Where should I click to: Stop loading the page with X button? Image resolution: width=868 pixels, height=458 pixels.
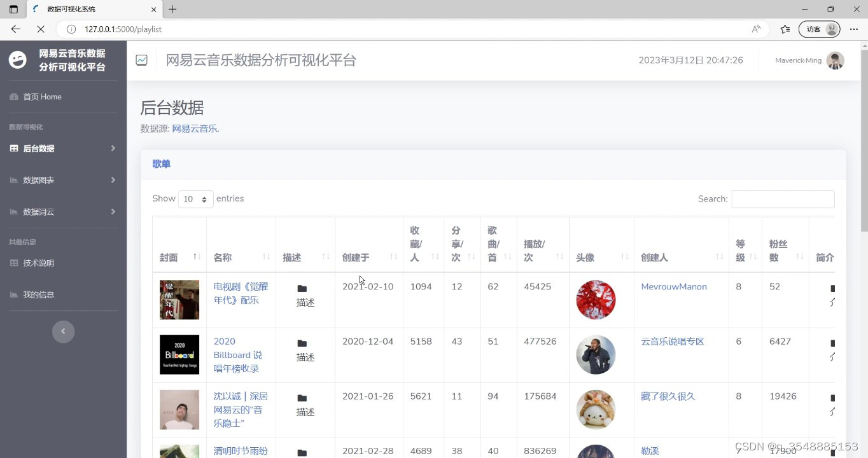[x=40, y=29]
